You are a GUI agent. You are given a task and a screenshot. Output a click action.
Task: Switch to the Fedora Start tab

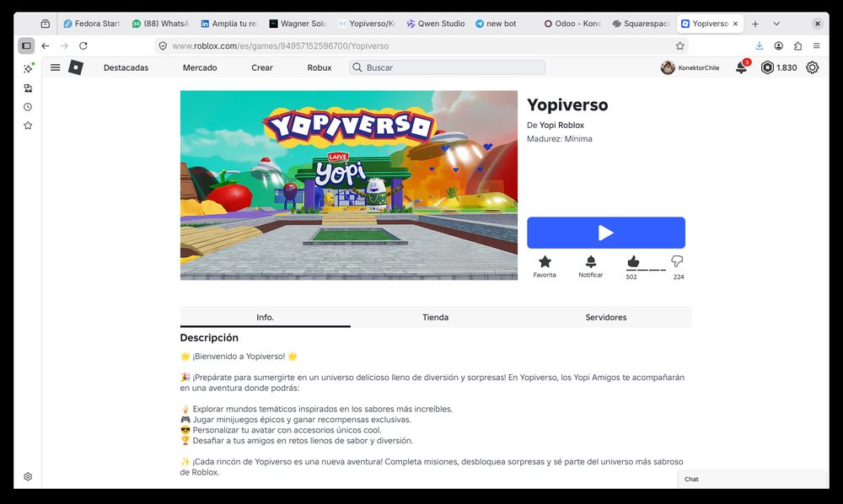91,24
